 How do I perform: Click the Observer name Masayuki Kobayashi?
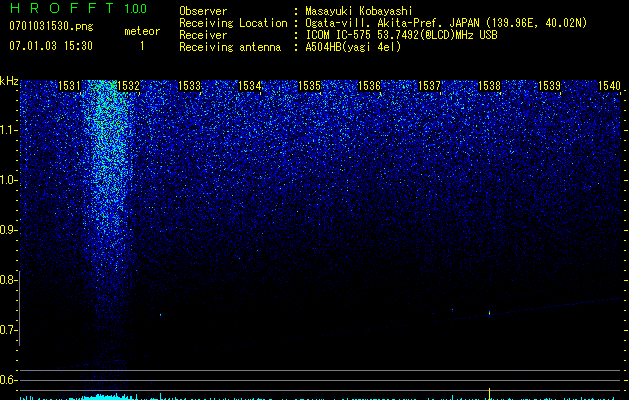click(358, 11)
